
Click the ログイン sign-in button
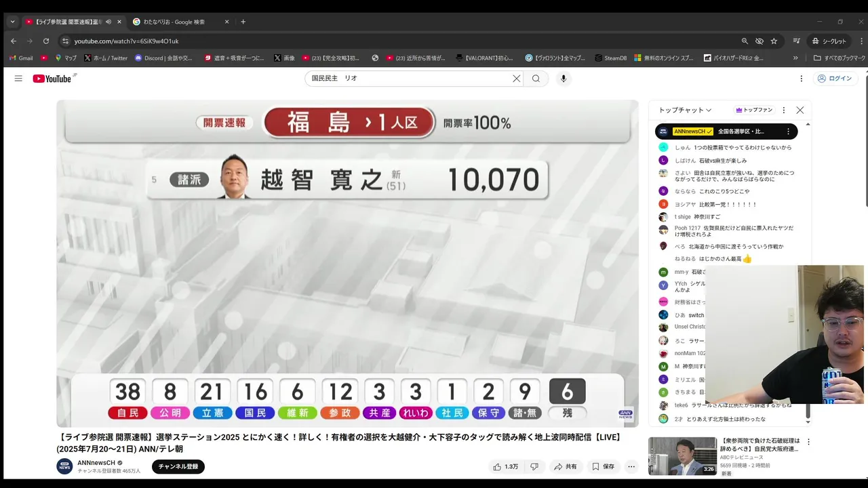coord(835,79)
